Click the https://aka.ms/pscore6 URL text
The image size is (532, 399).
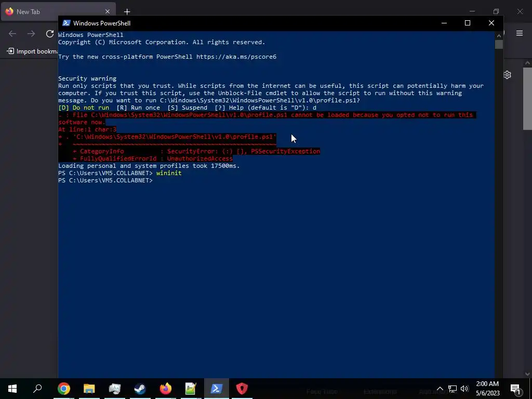click(236, 57)
